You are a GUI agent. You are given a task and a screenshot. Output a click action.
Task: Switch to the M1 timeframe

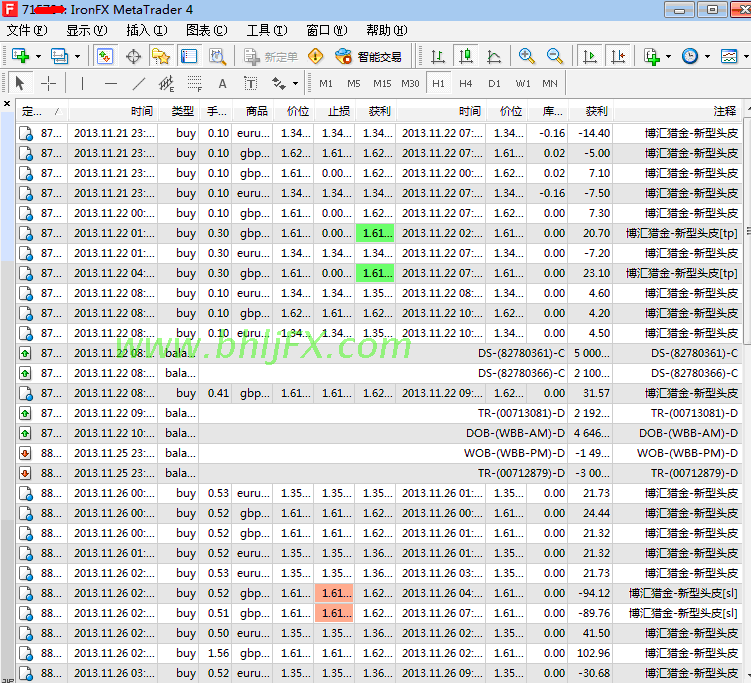(326, 84)
